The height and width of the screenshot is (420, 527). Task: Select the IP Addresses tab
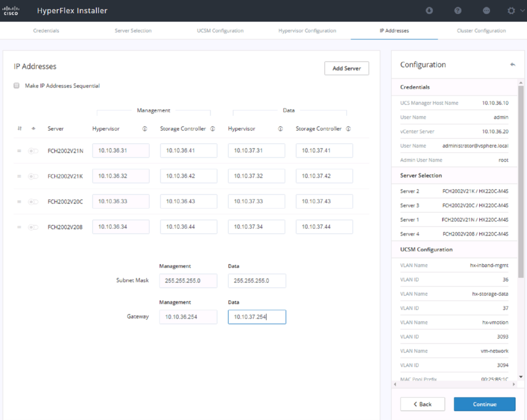pyautogui.click(x=394, y=30)
